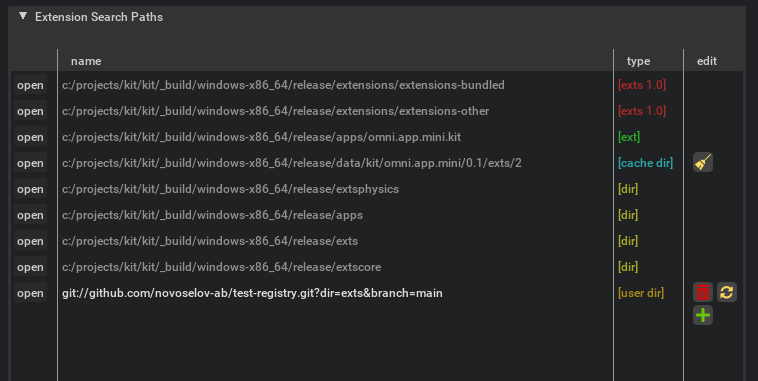The width and height of the screenshot is (758, 381).
Task: Click the edit column header
Action: click(x=707, y=61)
